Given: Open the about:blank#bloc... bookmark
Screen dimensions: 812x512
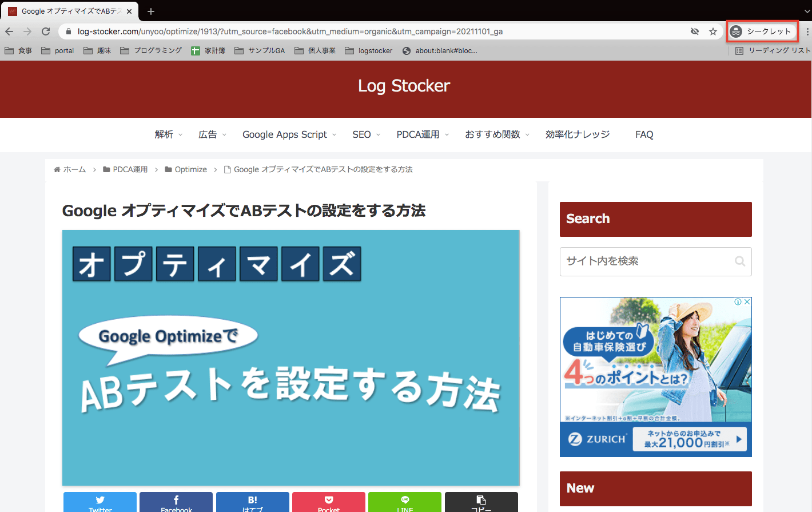Looking at the screenshot, I should coord(440,51).
